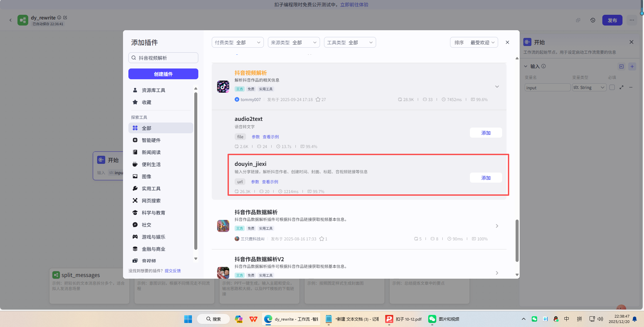644x327 pixels.
Task: Select 全部 category in sidebar
Action: tap(161, 128)
